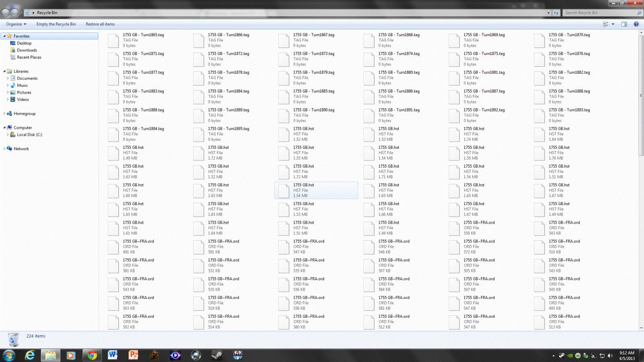The width and height of the screenshot is (644, 362).
Task: Open the address bar history dropdown
Action: click(548, 13)
